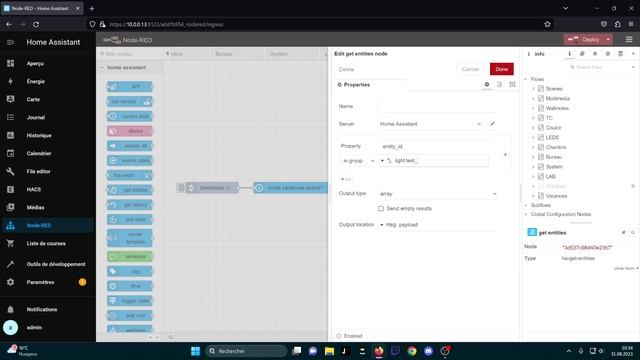Show node appearance tab icon

(512, 84)
